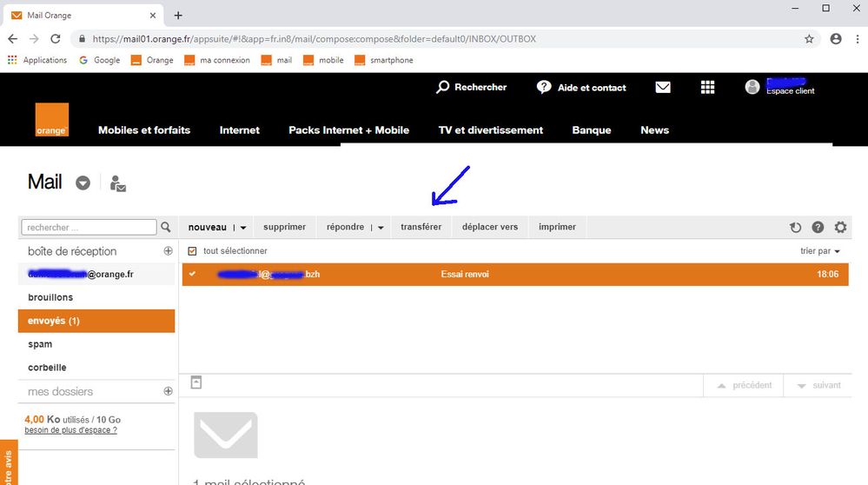Open Packs Internet + Mobile menu

pyautogui.click(x=348, y=130)
